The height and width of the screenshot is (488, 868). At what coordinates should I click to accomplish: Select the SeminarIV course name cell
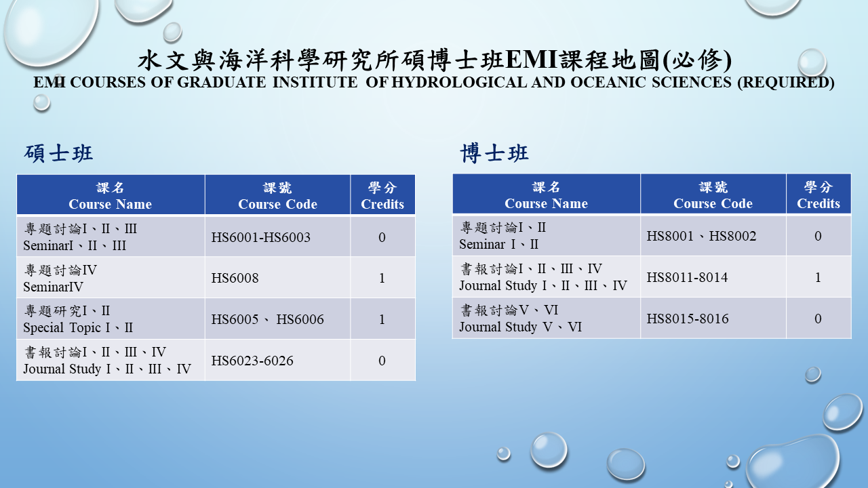click(111, 278)
